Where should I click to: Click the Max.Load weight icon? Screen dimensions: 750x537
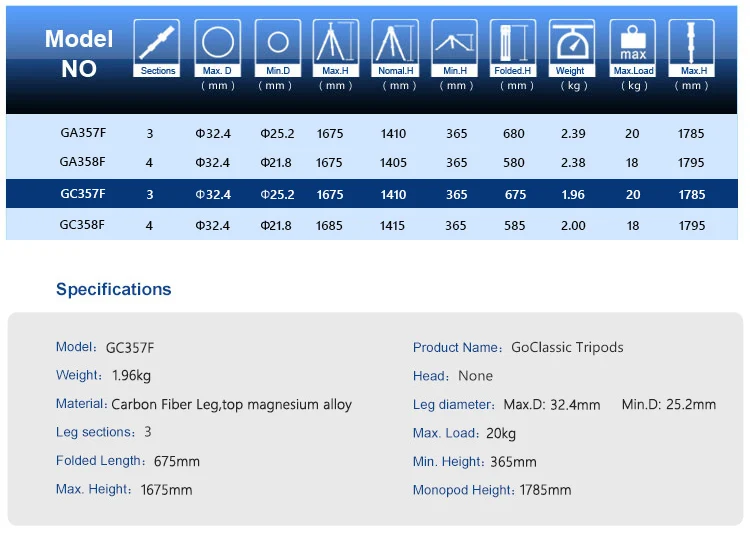pyautogui.click(x=633, y=48)
